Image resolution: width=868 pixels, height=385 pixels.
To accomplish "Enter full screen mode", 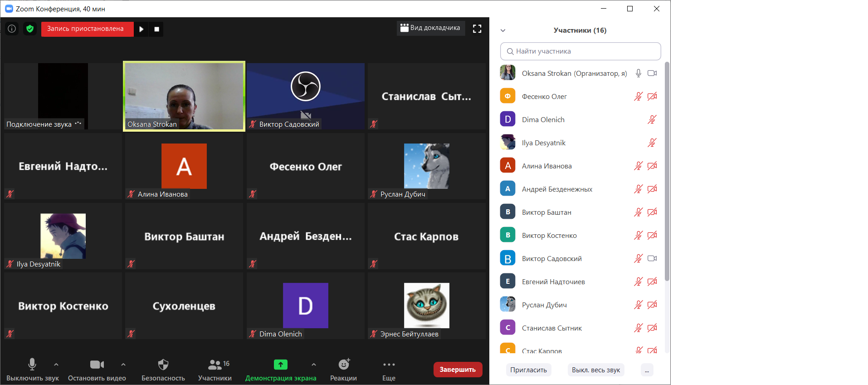I will pos(477,29).
